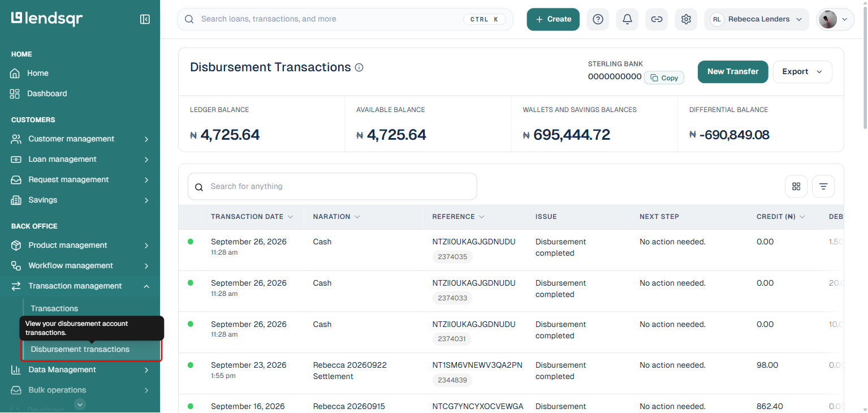Click the Loan management money icon
The height and width of the screenshot is (413, 868).
(16, 160)
